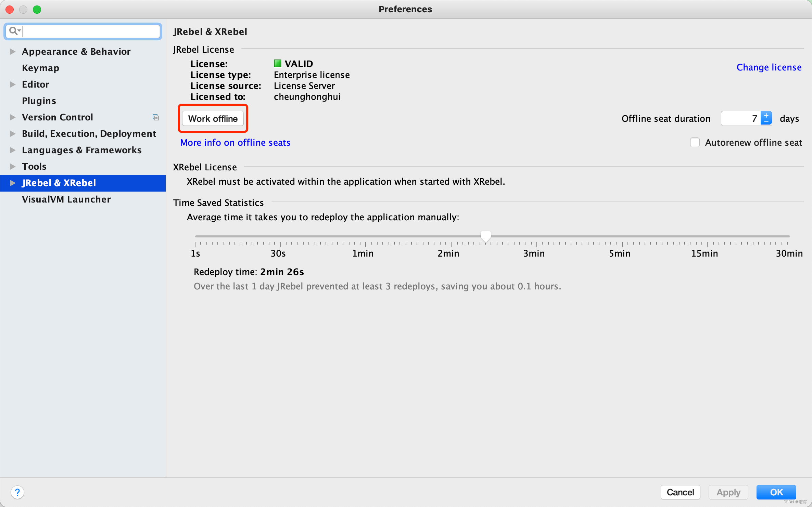
Task: Open More info on offline seats link
Action: pyautogui.click(x=235, y=143)
